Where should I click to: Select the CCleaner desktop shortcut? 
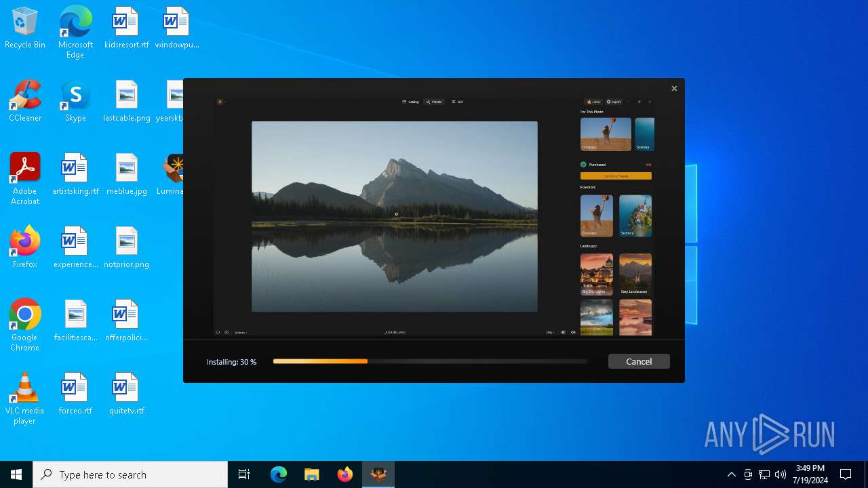coord(25,101)
